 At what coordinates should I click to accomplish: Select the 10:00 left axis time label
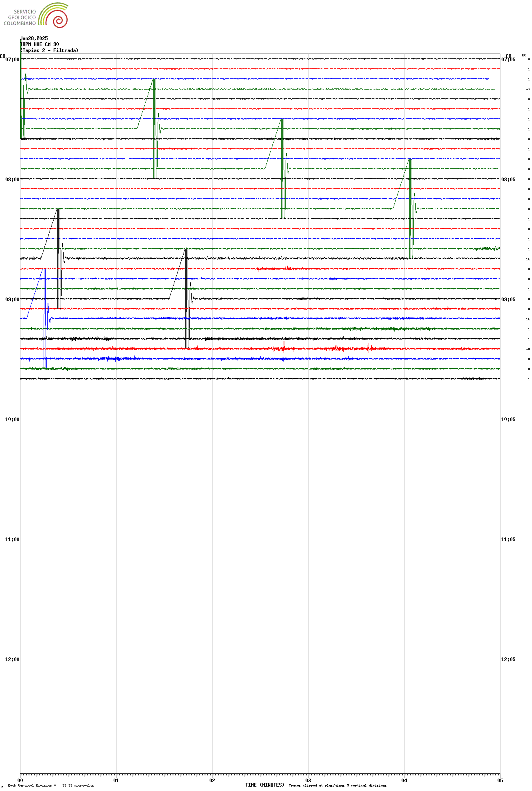(x=12, y=419)
